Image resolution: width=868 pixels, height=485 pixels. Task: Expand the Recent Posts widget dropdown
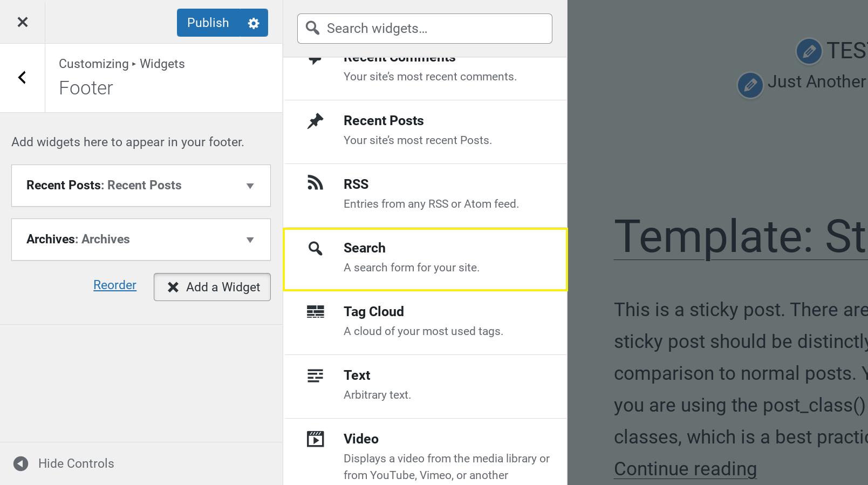point(250,186)
